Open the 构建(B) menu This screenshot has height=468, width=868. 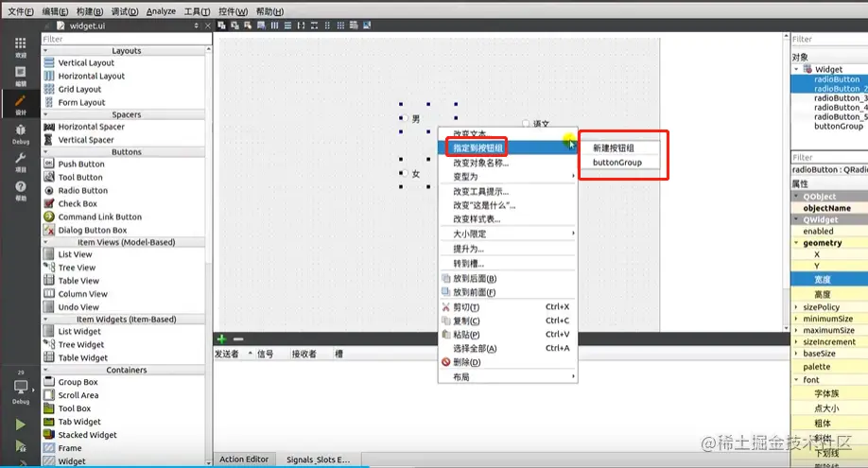(90, 11)
